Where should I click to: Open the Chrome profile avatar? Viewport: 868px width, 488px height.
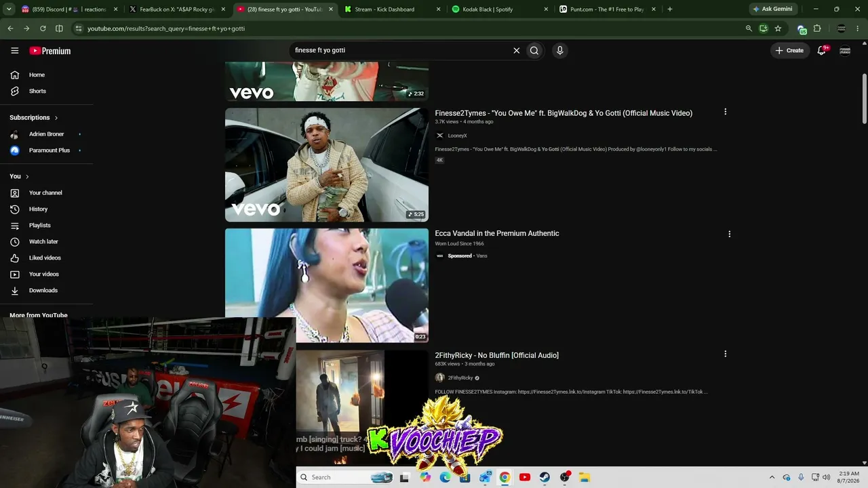click(842, 28)
